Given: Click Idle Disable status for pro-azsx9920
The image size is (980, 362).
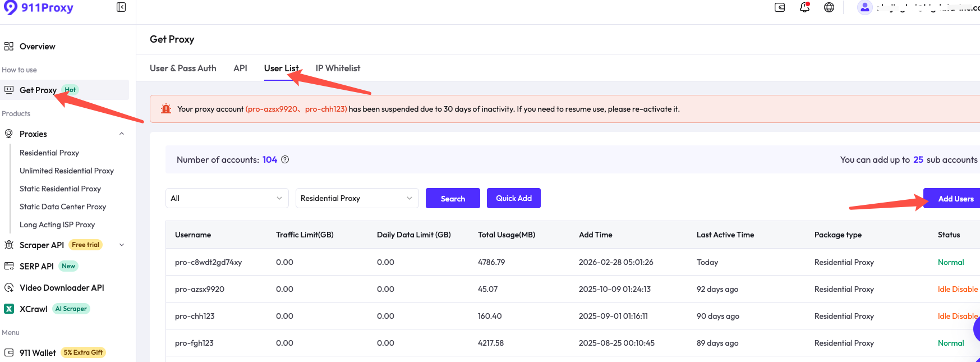Looking at the screenshot, I should [958, 289].
